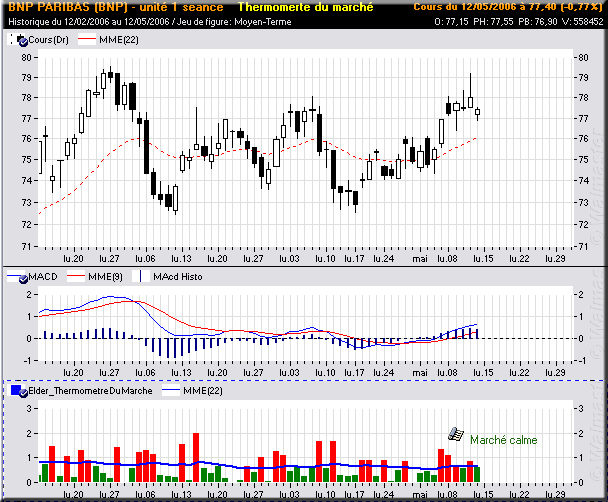Select the Elder_ThermometreDuMarche legend label
This screenshot has height=502, width=608.
tap(90, 391)
